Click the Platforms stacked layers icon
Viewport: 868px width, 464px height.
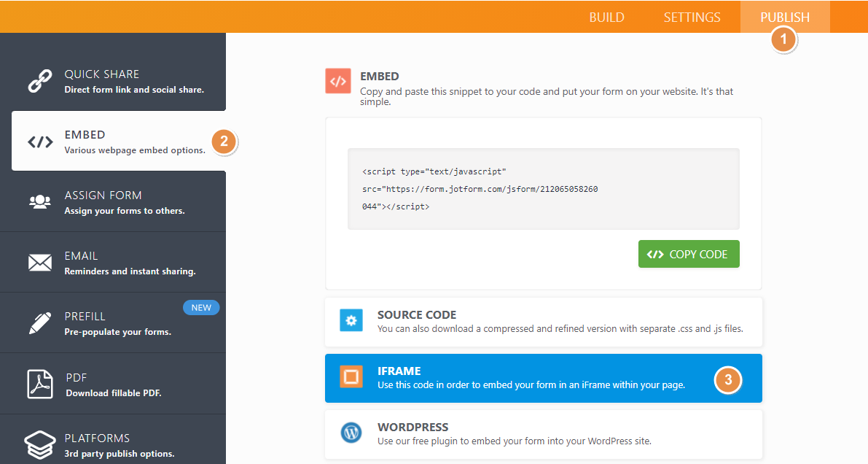click(x=39, y=444)
